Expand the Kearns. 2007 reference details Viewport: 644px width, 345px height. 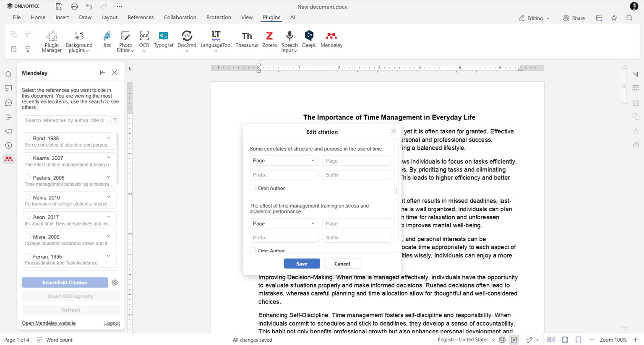click(x=109, y=158)
